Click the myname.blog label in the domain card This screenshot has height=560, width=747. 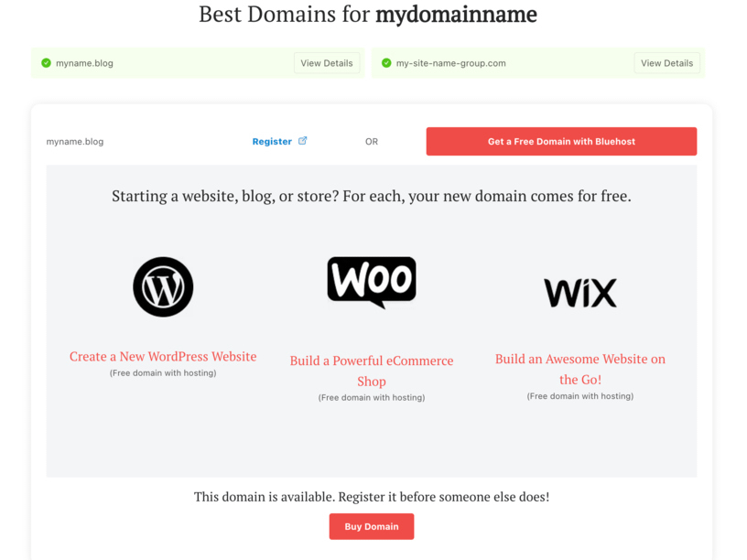pos(75,141)
